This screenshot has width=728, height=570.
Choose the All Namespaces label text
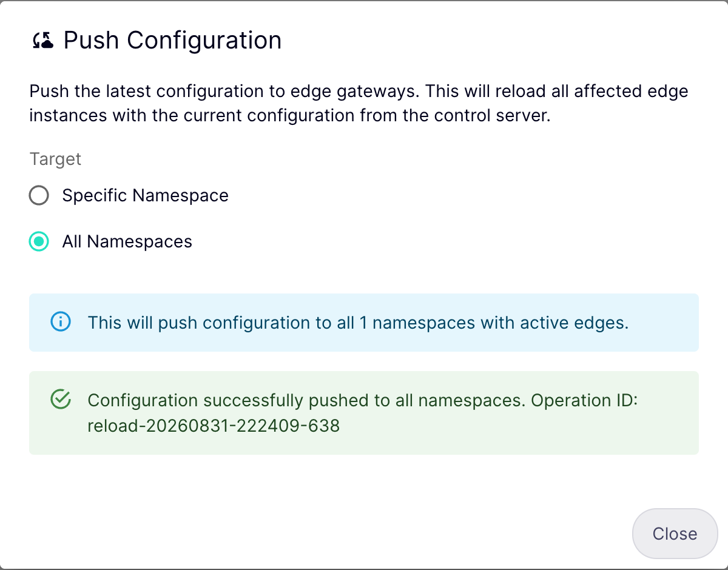(127, 241)
